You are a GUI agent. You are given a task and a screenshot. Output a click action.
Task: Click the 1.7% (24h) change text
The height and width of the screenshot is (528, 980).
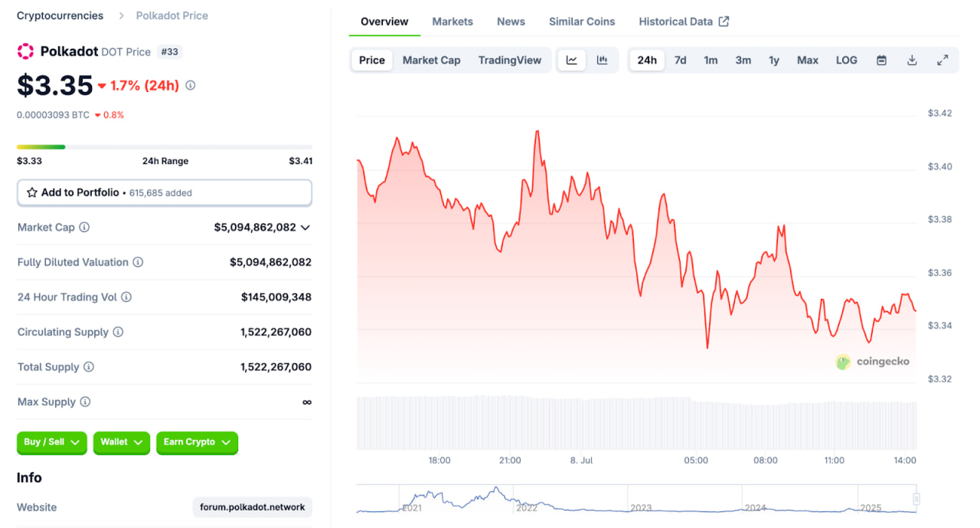click(x=145, y=85)
